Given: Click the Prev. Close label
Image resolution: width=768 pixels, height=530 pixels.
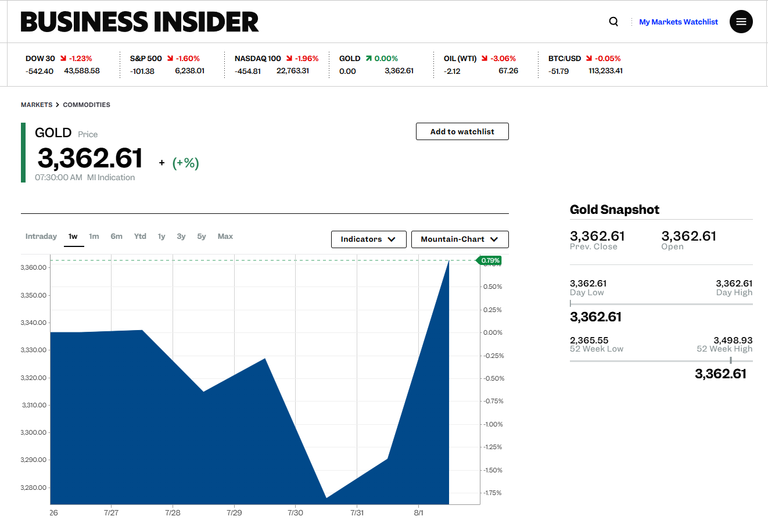Looking at the screenshot, I should 593,247.
